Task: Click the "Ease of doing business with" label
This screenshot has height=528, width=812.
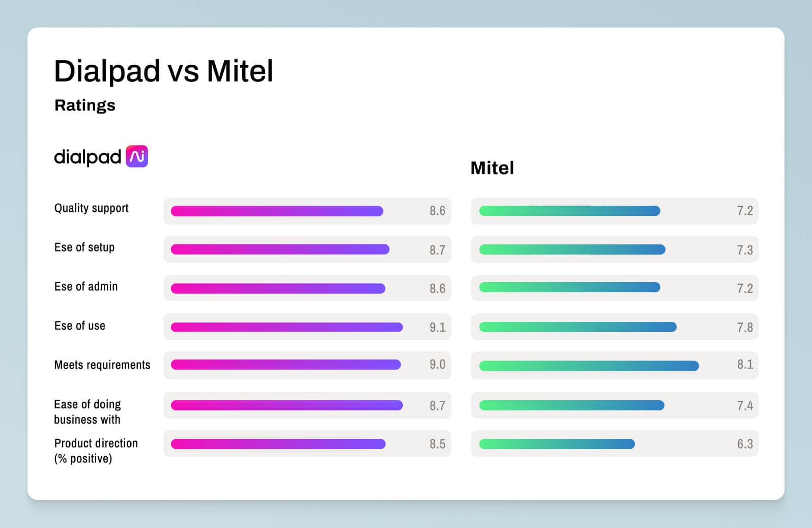Action: pyautogui.click(x=88, y=412)
